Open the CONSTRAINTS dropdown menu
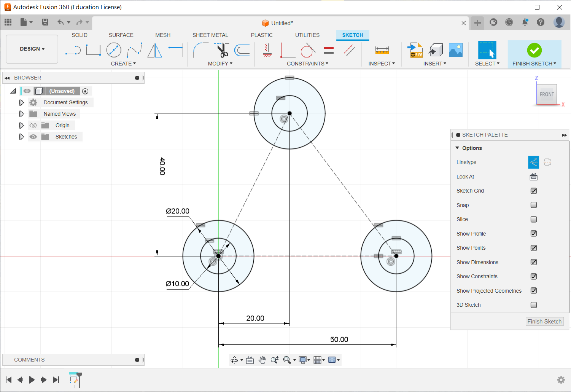Image resolution: width=571 pixels, height=392 pixels. (307, 64)
